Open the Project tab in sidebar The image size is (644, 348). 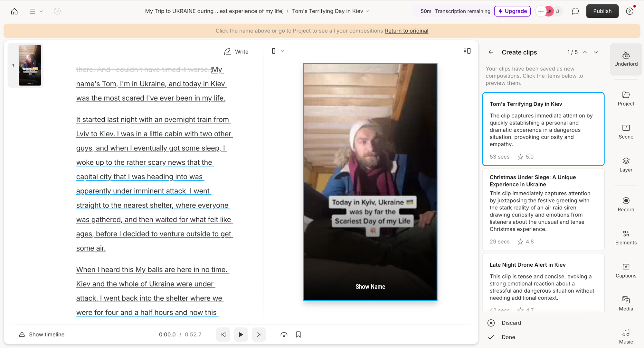[x=626, y=98]
